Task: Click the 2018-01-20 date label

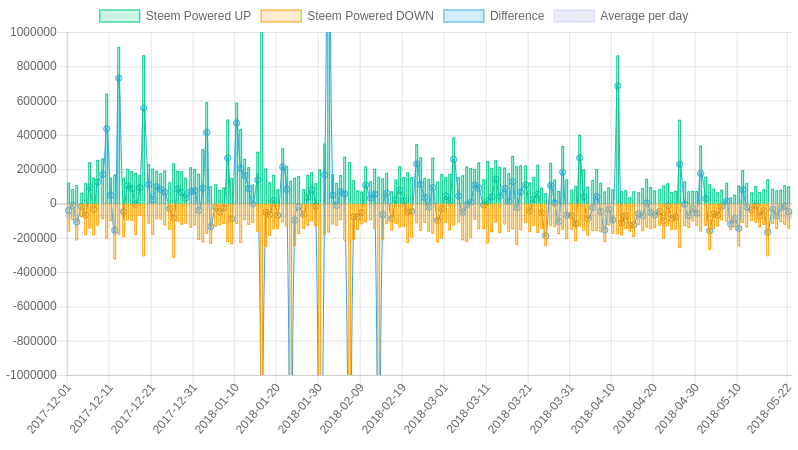Action: coord(259,409)
